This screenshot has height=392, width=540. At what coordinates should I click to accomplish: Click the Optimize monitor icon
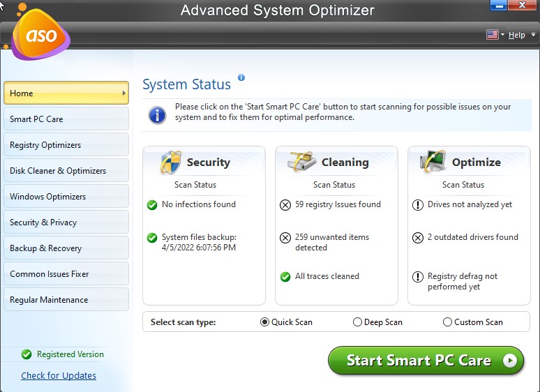(x=433, y=161)
